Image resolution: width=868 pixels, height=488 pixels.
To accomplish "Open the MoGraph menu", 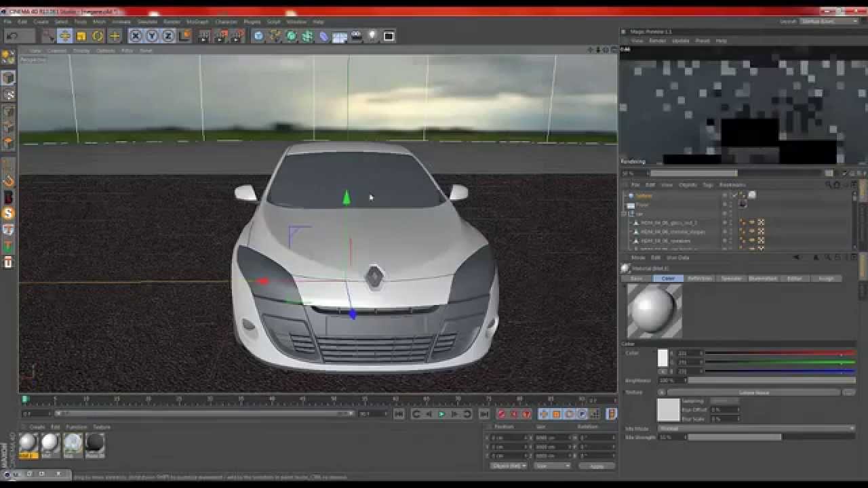I will [197, 22].
